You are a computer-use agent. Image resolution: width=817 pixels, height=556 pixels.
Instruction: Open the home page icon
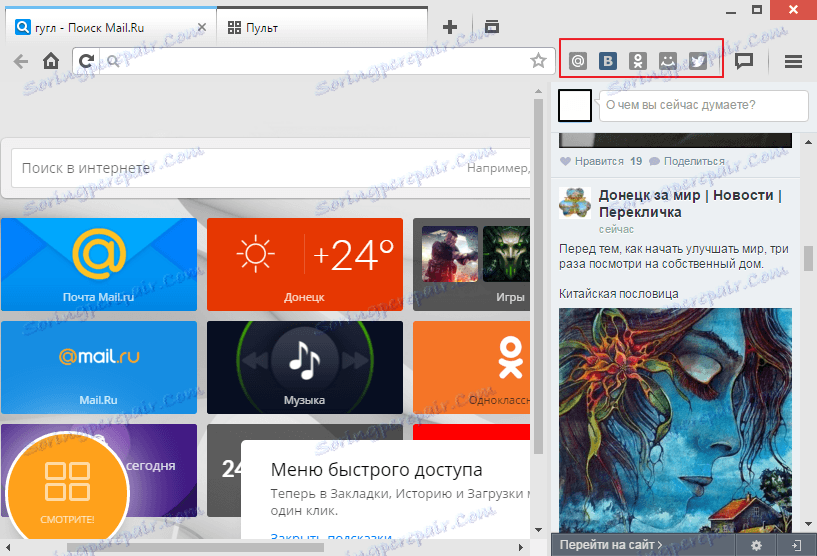point(51,61)
